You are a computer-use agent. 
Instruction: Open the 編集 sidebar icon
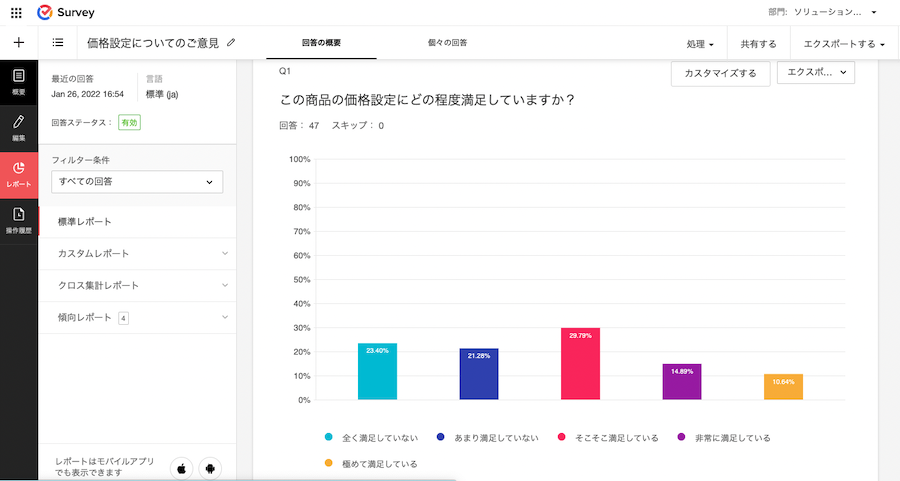(19, 128)
